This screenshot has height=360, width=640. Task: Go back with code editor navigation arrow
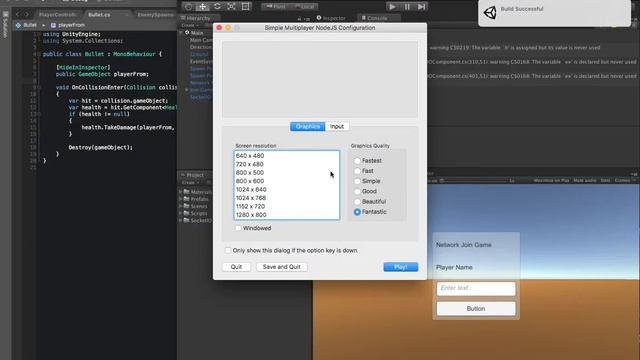point(18,15)
